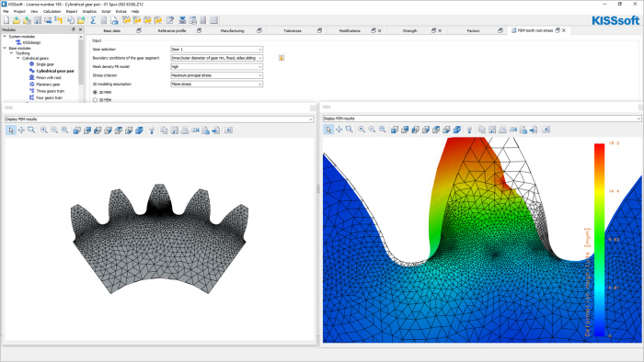Select the 2D FEM radio button
This screenshot has width=644, height=362.
[x=96, y=93]
